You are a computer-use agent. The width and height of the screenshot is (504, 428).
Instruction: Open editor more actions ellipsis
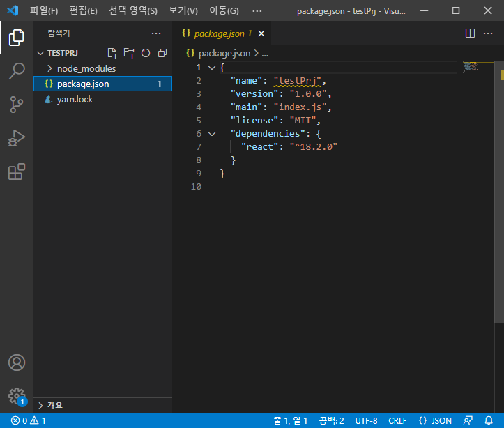click(488, 33)
